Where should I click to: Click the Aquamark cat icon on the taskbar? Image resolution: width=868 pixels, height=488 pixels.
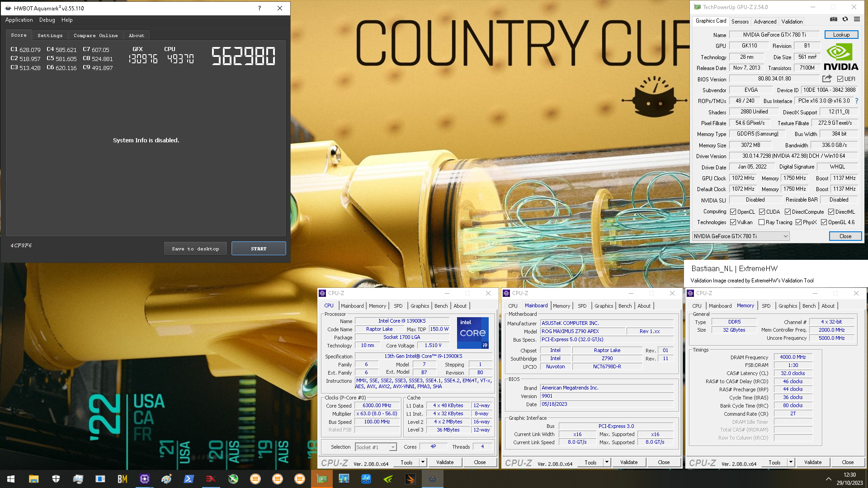tap(433, 479)
